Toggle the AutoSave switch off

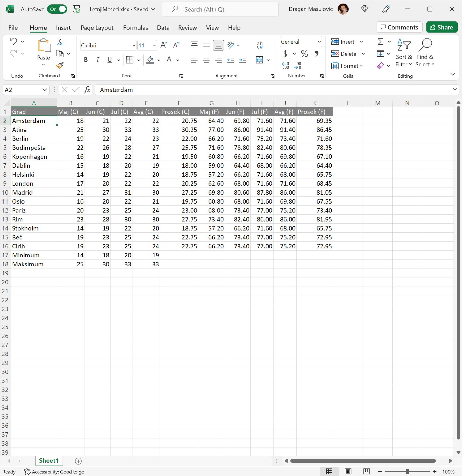(x=57, y=9)
